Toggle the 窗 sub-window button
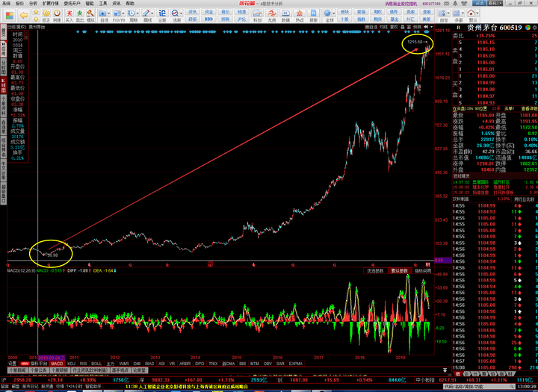The image size is (538, 392). click(x=409, y=27)
